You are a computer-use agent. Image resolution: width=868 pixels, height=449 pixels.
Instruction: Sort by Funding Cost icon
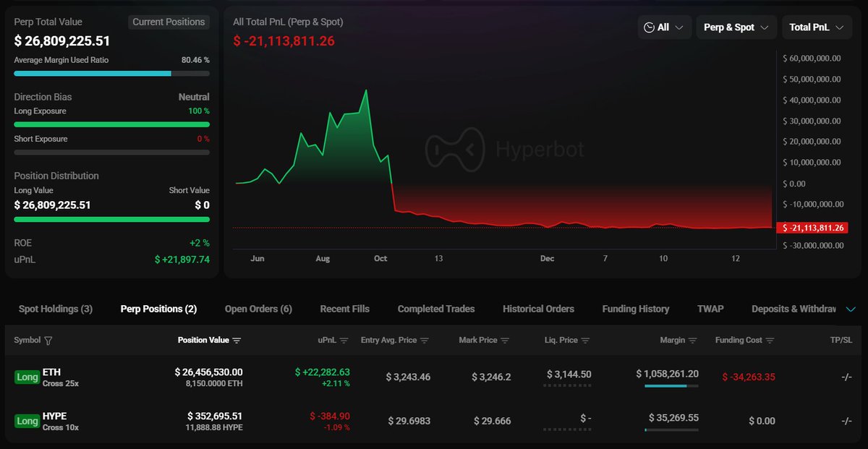click(770, 341)
